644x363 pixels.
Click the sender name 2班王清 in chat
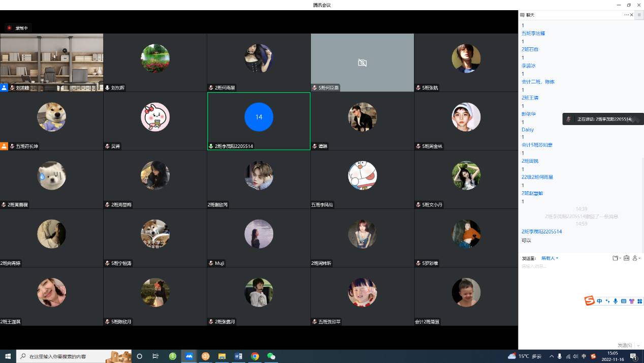point(530,98)
